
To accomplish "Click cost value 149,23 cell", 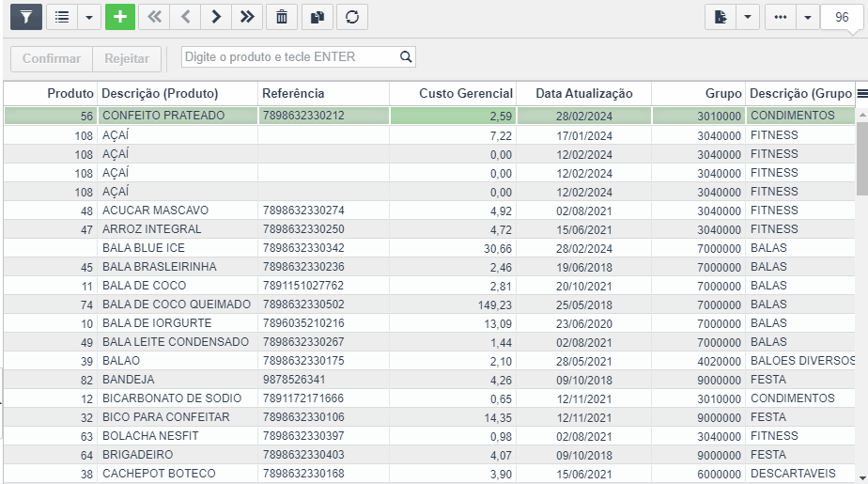I will 454,304.
